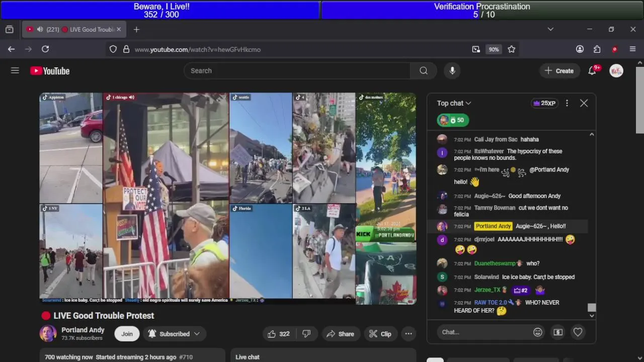
Task: Select ItsWhatever chat message author
Action: (x=489, y=151)
